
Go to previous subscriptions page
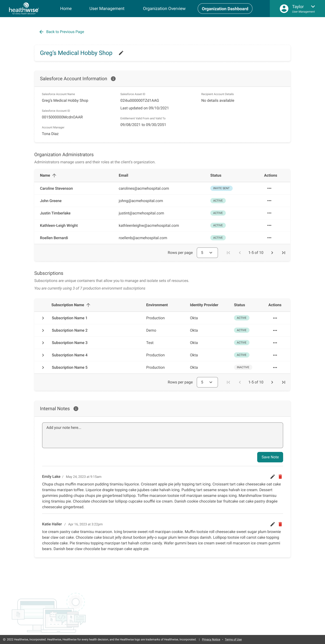(240, 382)
